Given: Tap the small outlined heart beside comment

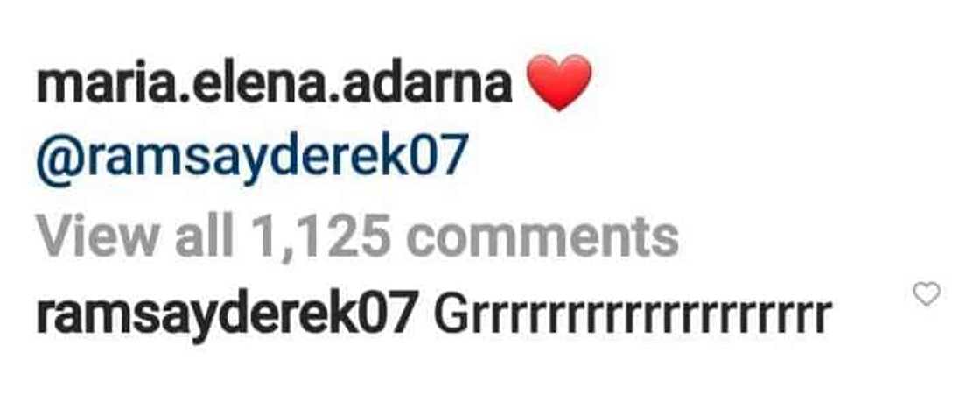Looking at the screenshot, I should click(x=927, y=293).
